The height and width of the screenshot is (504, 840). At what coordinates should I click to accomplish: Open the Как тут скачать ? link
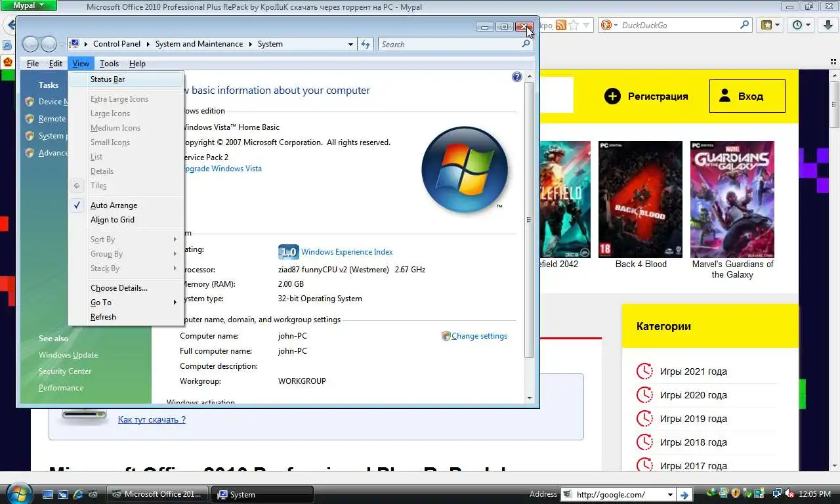click(x=152, y=419)
